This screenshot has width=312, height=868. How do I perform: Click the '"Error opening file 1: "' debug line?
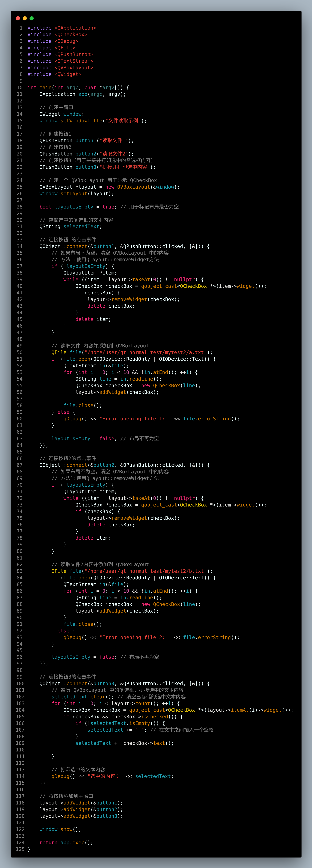[x=151, y=419]
